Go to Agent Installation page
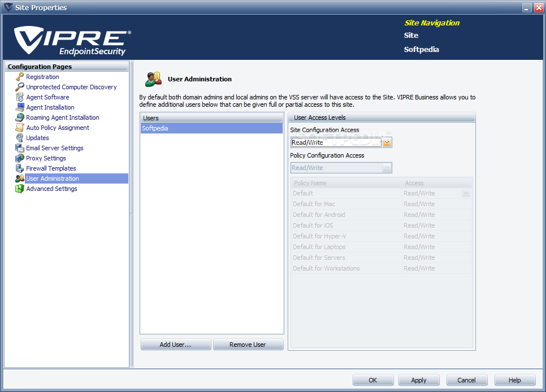 tap(50, 107)
